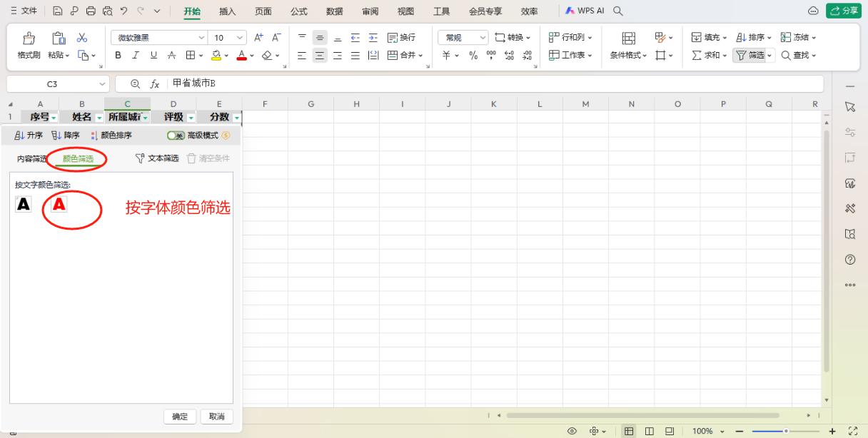Switch to page layout view in status bar
This screenshot has width=868, height=438.
pos(650,431)
